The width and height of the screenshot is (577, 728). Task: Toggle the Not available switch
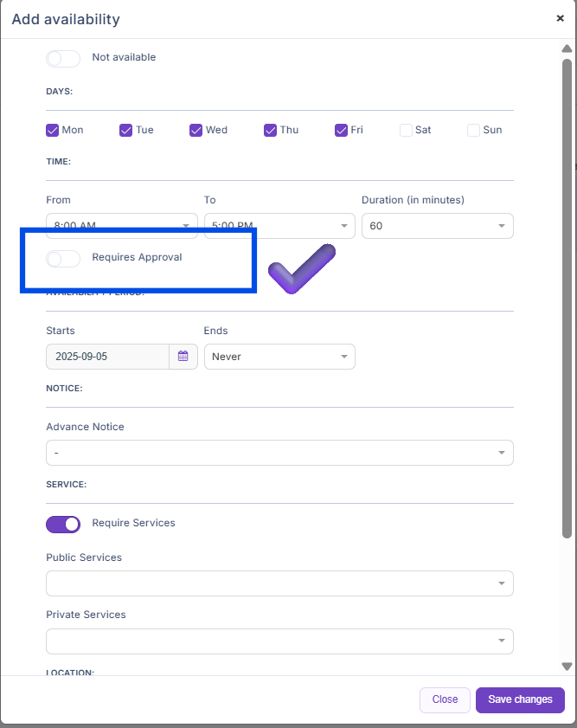click(63, 58)
